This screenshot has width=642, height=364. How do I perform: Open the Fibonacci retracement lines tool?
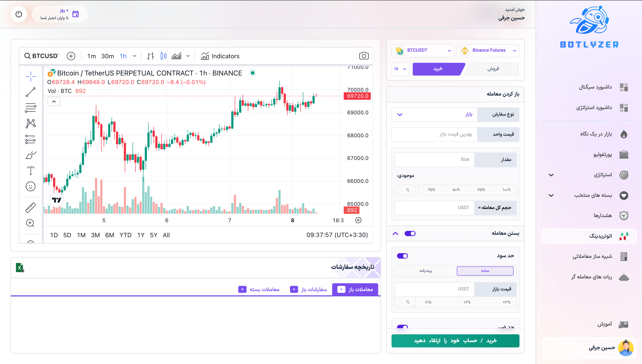[x=31, y=108]
